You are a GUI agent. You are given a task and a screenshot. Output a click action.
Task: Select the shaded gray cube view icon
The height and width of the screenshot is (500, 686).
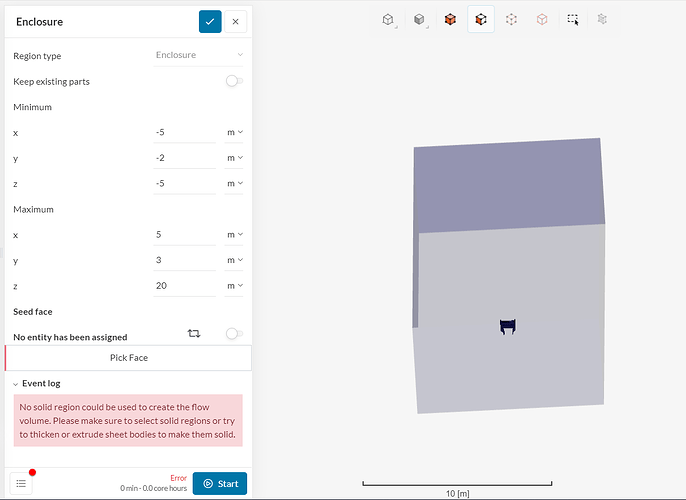tap(419, 19)
